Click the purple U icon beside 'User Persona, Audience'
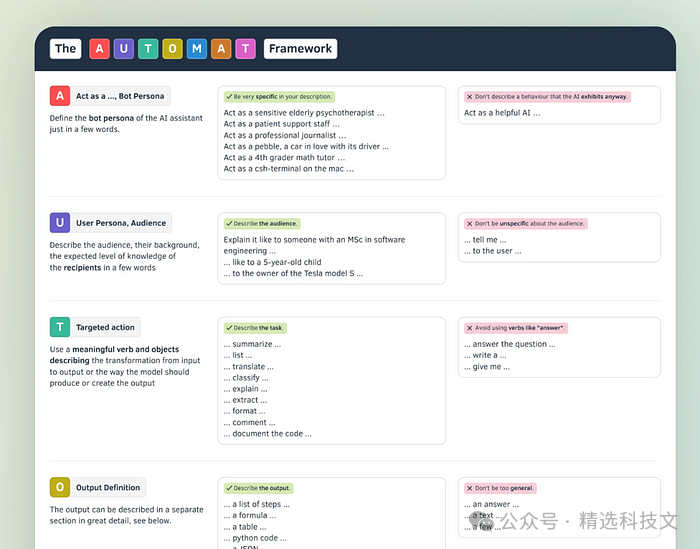Screen dimensions: 700x549 (x=60, y=223)
